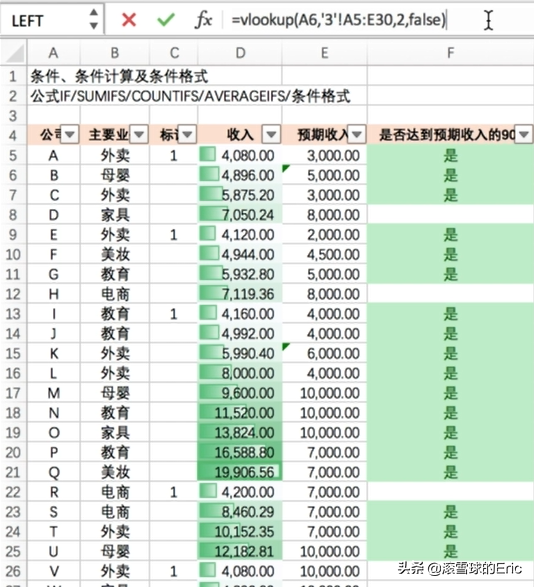The width and height of the screenshot is (534, 587).
Task: Click 家具 cell in row 8
Action: click(x=115, y=215)
